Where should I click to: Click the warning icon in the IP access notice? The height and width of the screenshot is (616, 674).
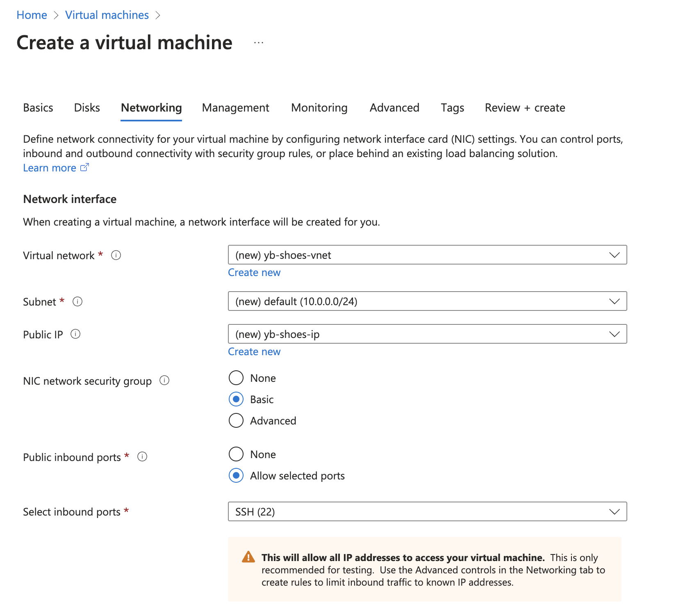(248, 557)
